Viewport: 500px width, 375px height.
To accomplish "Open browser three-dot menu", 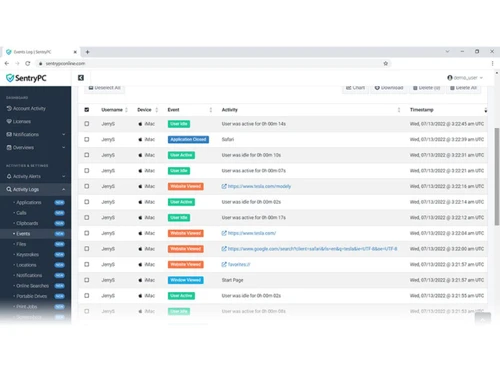I will coord(492,63).
